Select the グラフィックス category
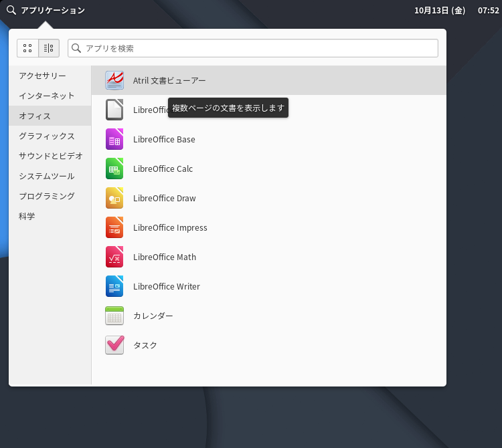The image size is (502, 448). coord(50,136)
